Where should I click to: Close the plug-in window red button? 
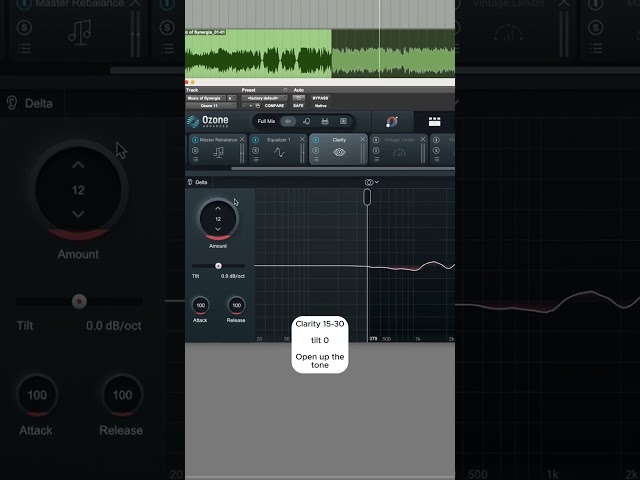click(x=187, y=82)
